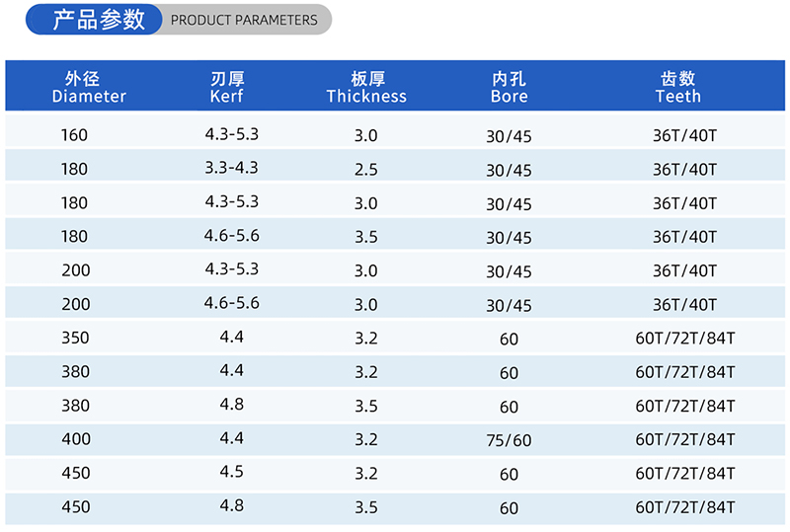Click the 400 diameter cell
This screenshot has height=532, width=790.
[75, 439]
